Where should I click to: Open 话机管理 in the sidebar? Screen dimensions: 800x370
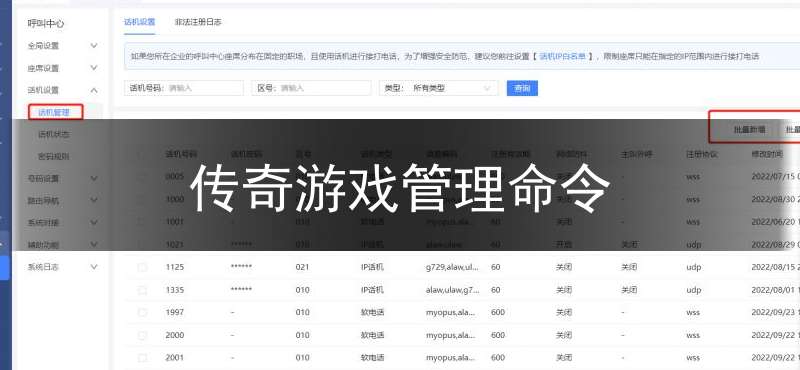[54, 112]
